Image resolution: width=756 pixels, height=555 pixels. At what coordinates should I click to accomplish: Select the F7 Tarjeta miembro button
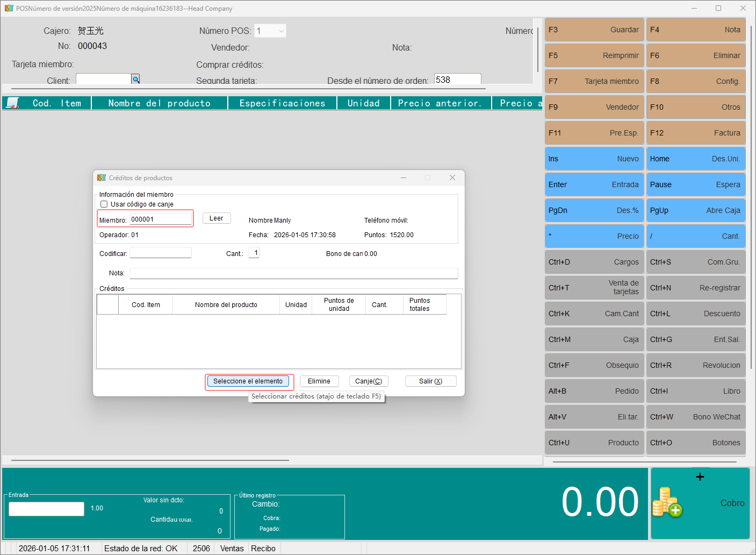click(x=594, y=81)
